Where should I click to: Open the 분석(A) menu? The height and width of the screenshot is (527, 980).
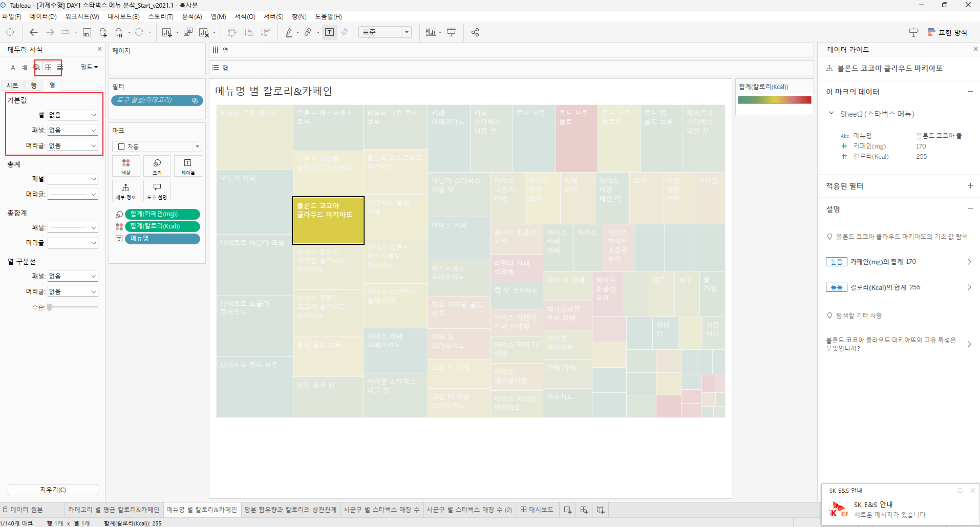point(192,17)
